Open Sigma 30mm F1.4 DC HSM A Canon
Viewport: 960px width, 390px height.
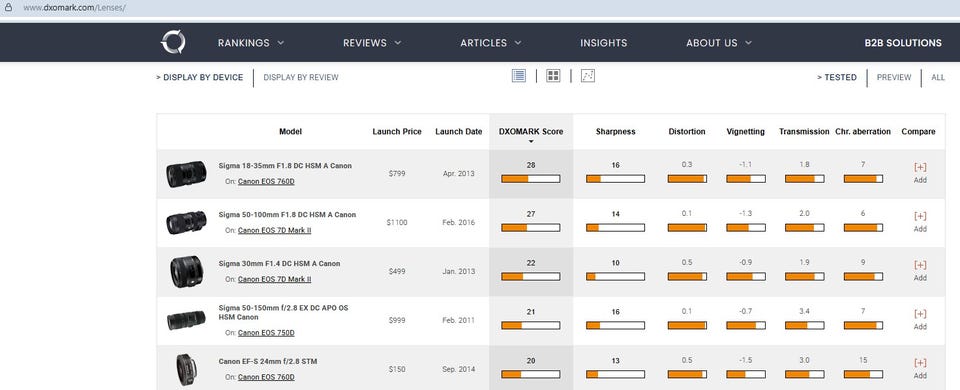(x=279, y=264)
